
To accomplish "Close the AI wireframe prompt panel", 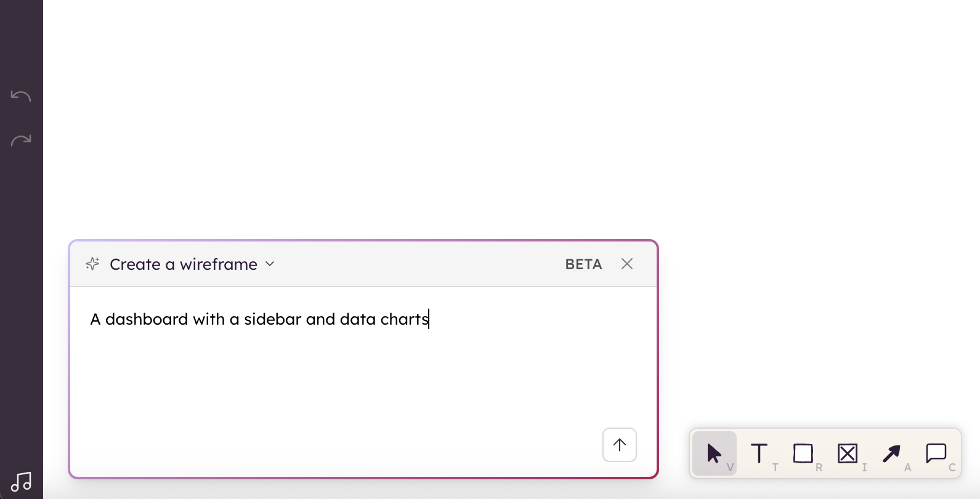I will pos(627,264).
